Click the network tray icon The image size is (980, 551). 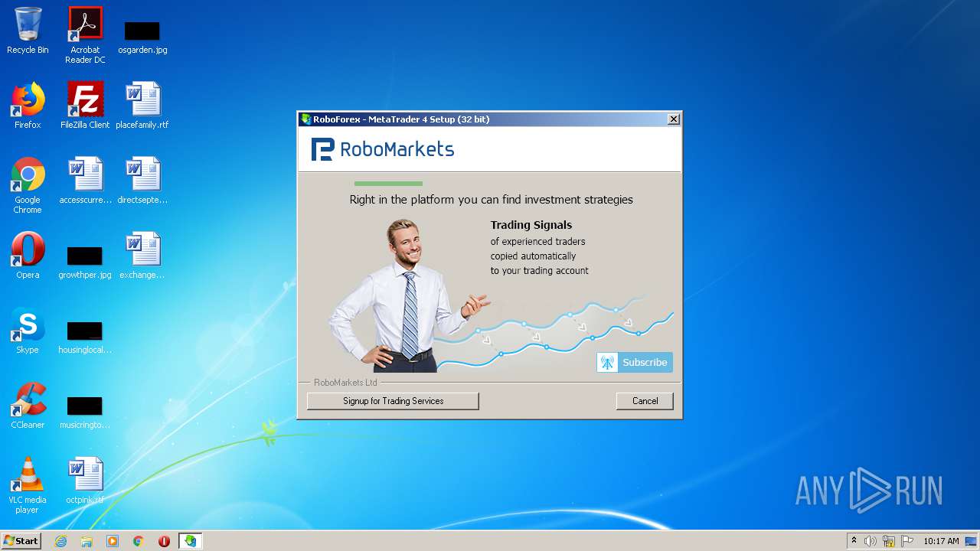click(x=889, y=541)
